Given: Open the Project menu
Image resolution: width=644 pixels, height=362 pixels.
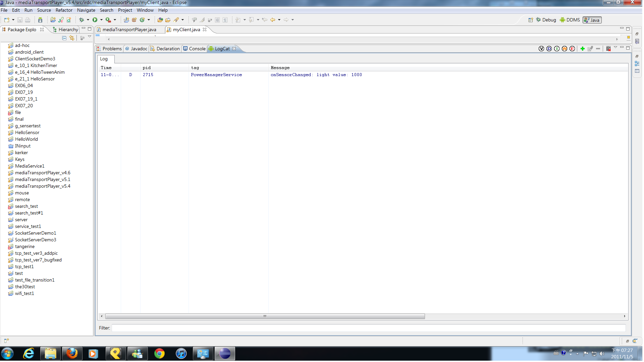Looking at the screenshot, I should 125,10.
